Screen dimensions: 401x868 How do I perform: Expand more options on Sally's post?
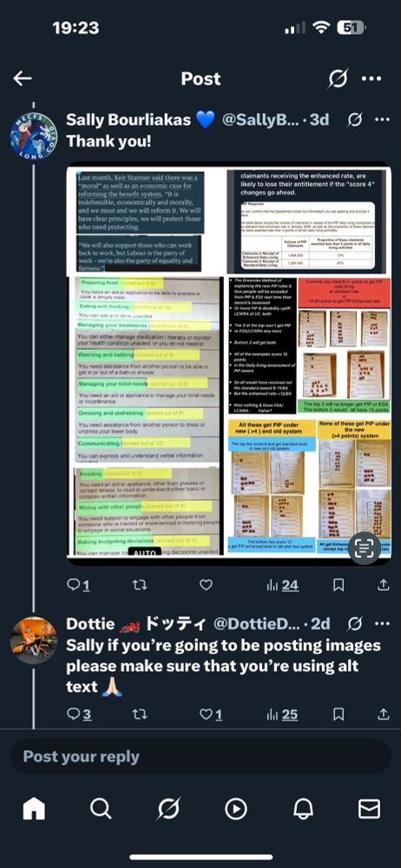tap(382, 120)
